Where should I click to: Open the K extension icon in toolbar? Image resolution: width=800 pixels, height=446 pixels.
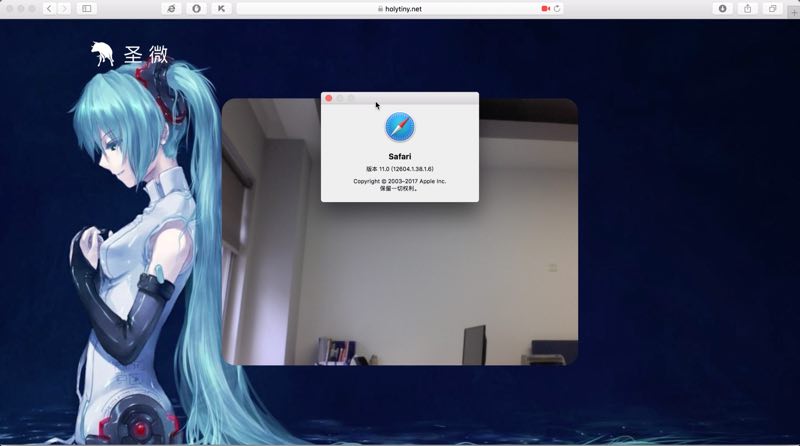tap(221, 9)
